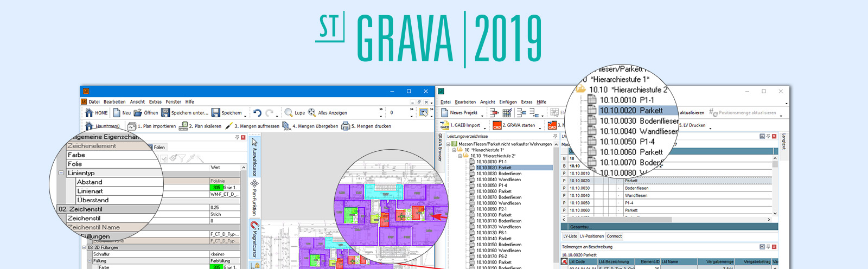Viewport: 868px width, 269px height.
Task: Open Ansicht menu in right window
Action: pos(487,101)
